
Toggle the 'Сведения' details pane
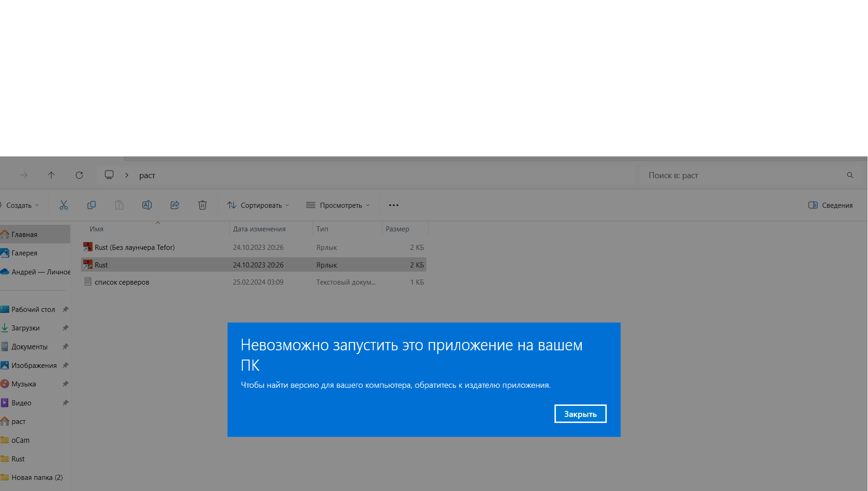831,205
